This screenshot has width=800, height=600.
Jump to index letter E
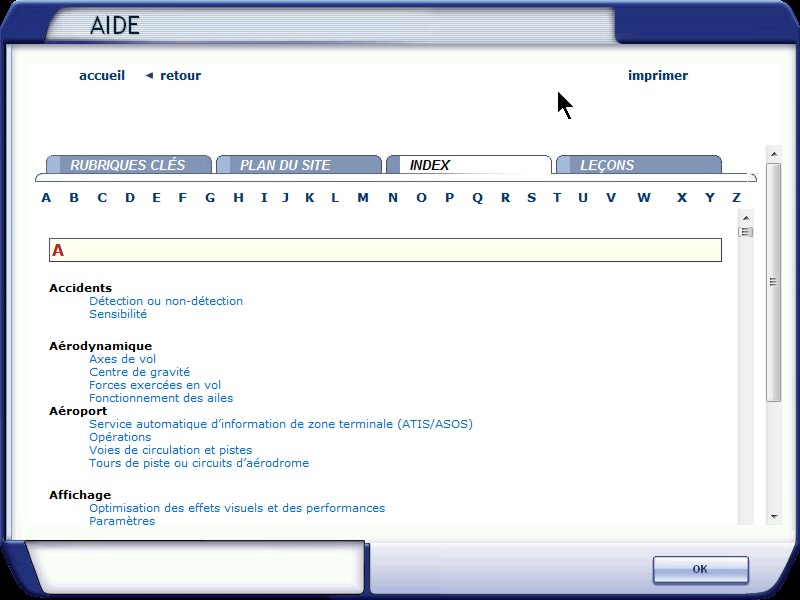(156, 197)
